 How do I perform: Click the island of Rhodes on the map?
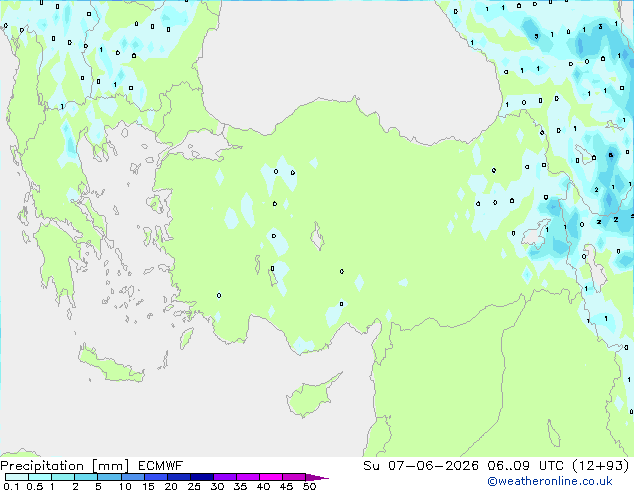(x=186, y=338)
